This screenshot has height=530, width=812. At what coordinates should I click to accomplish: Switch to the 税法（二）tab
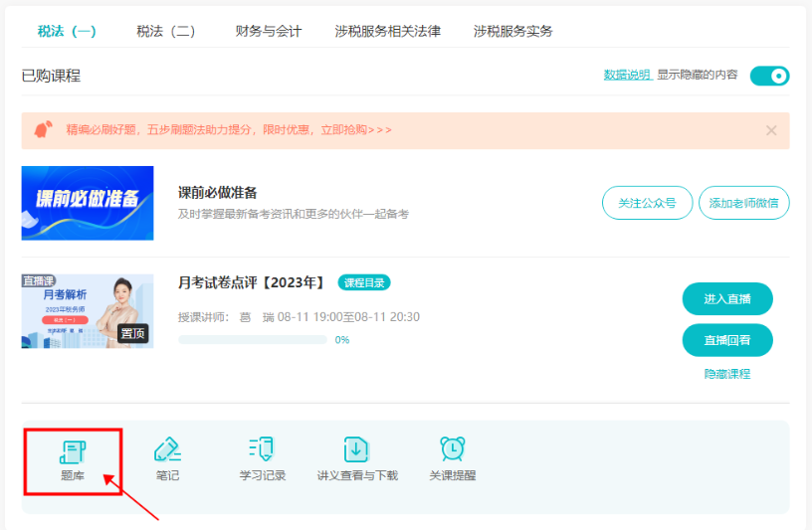[x=166, y=31]
